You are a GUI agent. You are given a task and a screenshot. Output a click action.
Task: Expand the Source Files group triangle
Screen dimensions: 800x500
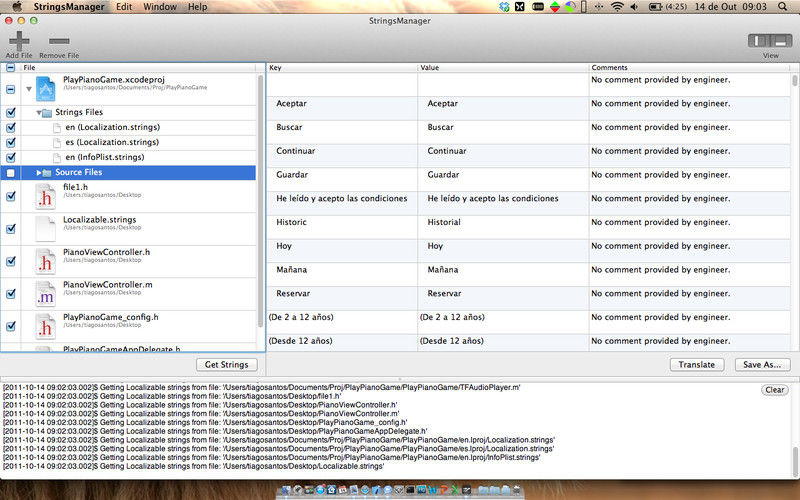tap(39, 173)
